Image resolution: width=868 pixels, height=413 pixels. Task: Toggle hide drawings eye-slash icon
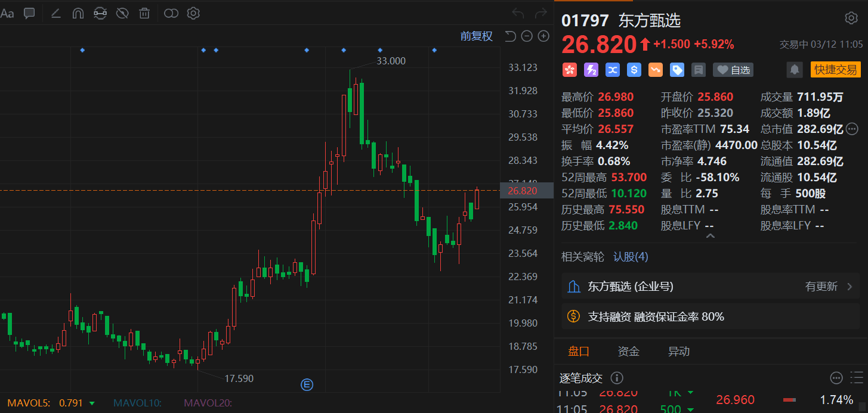tap(122, 13)
